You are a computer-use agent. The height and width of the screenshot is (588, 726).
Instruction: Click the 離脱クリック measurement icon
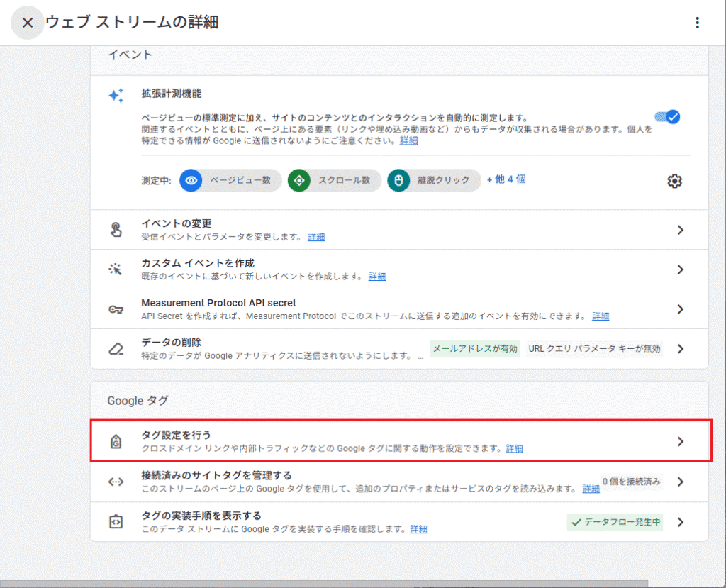pos(398,180)
